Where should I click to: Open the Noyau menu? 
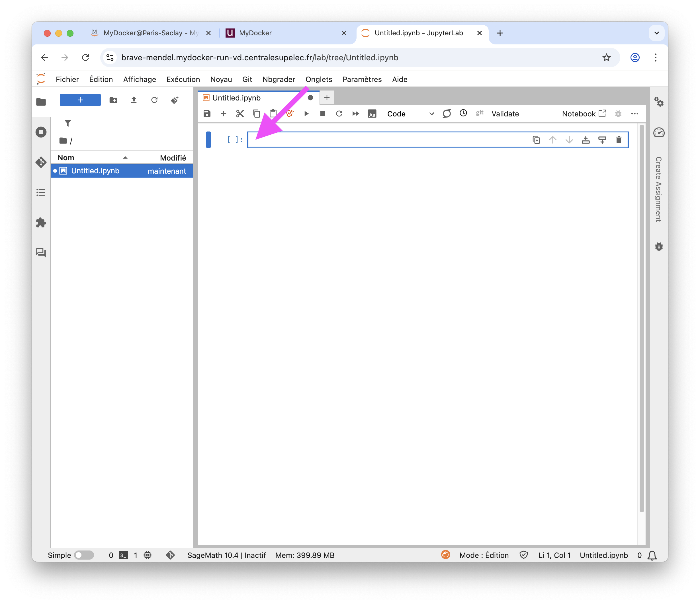(221, 79)
